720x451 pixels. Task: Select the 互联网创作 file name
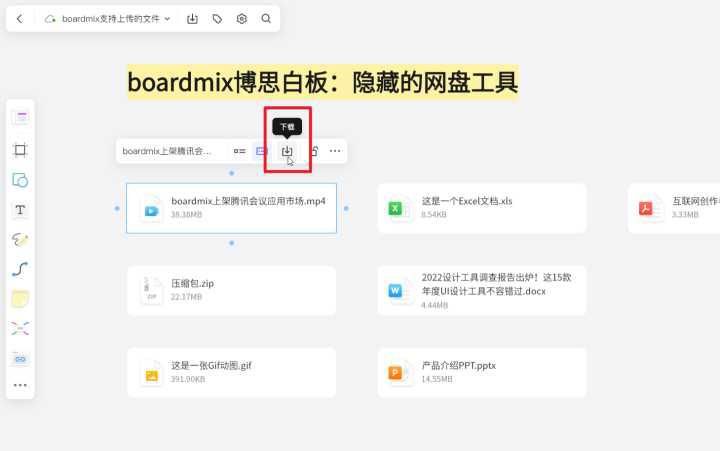coord(696,201)
